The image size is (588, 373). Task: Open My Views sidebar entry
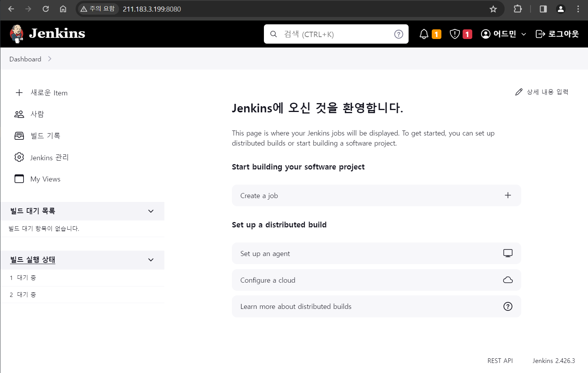pos(46,179)
